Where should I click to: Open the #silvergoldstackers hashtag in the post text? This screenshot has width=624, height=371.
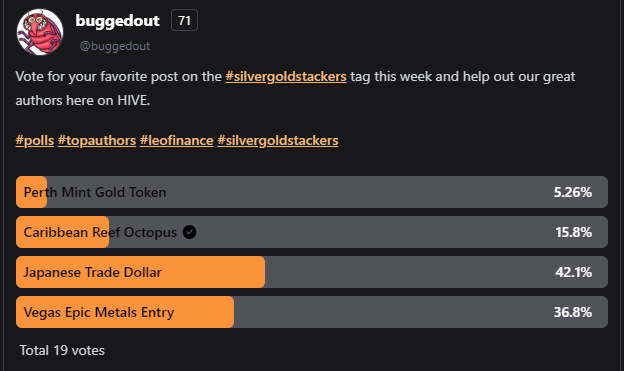(286, 76)
